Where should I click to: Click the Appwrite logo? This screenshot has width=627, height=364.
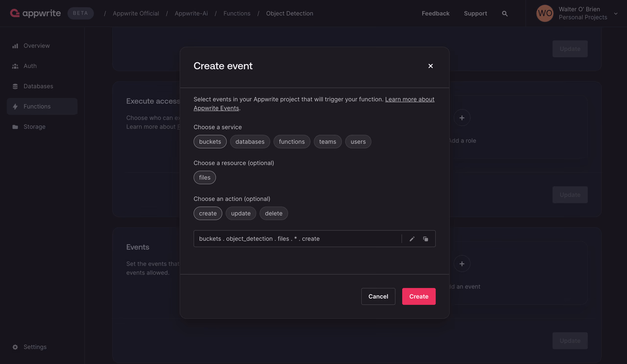[x=35, y=13]
